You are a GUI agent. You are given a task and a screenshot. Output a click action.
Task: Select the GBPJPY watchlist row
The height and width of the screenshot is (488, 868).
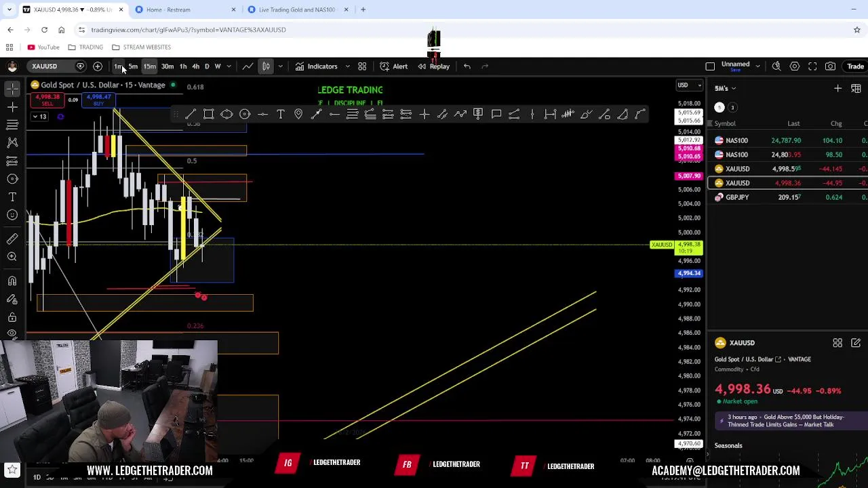tap(788, 197)
